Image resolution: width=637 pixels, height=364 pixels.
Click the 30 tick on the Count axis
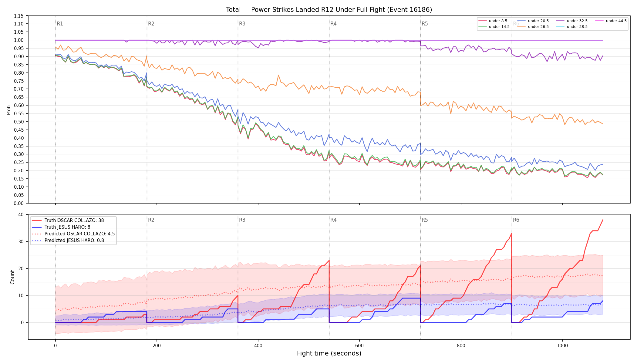pos(21,242)
